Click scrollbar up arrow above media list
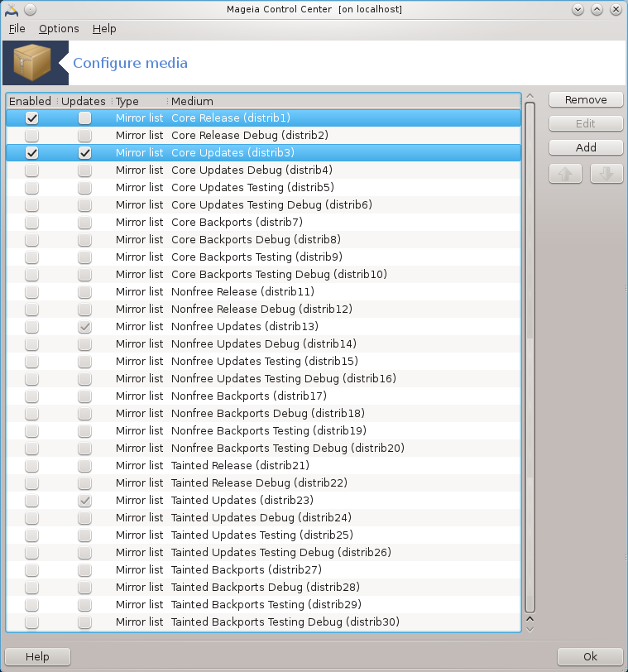The image size is (628, 672). point(530,96)
